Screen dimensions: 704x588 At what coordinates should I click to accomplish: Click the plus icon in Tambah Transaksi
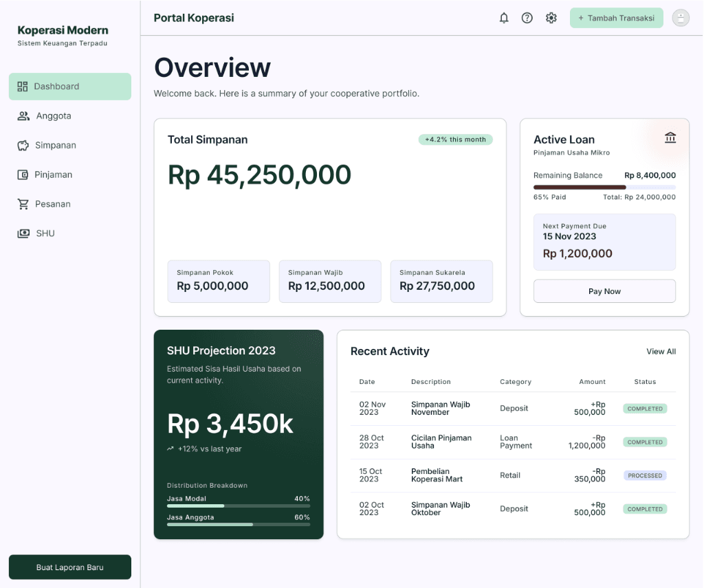tap(580, 18)
